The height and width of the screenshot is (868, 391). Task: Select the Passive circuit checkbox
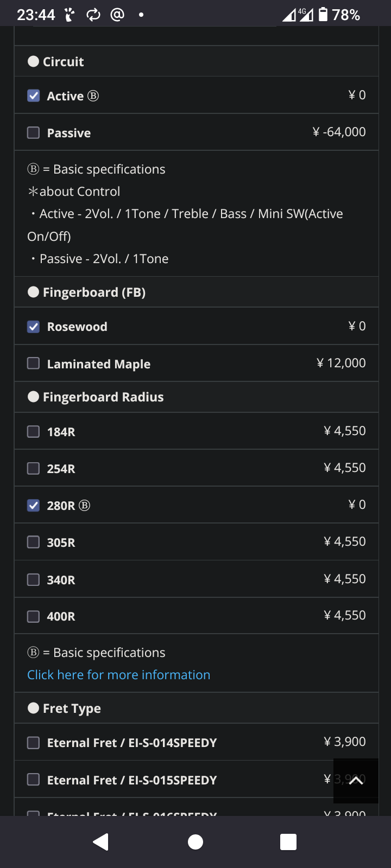click(34, 133)
